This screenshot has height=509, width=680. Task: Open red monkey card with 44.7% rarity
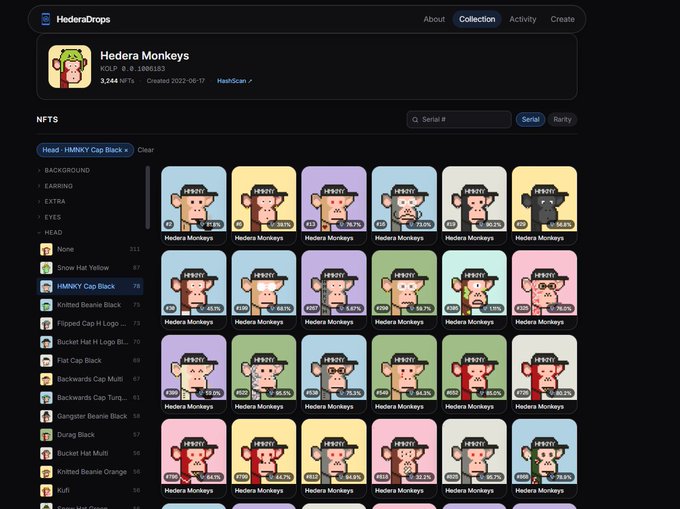(x=264, y=458)
